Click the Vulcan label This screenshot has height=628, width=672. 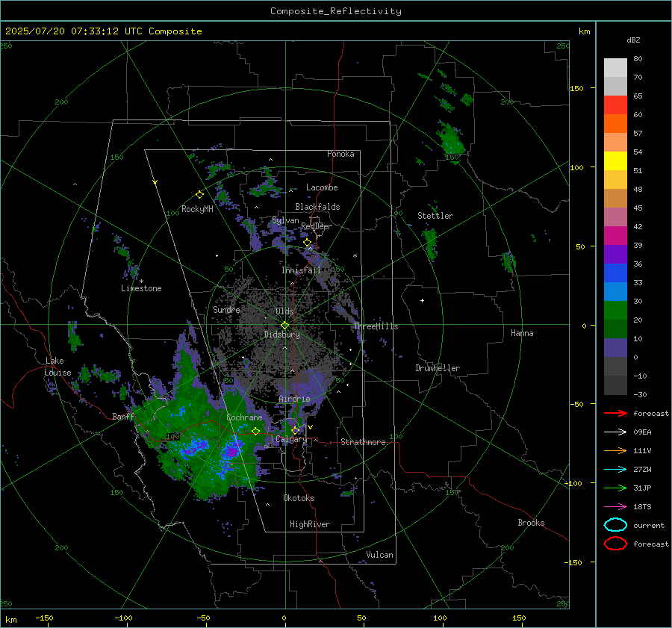(379, 555)
